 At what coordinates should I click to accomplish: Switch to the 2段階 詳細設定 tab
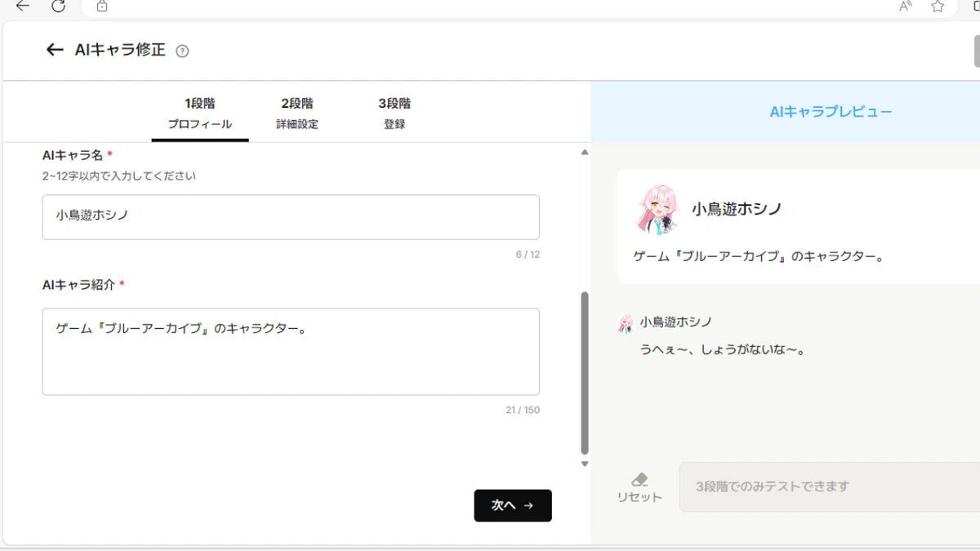click(297, 113)
